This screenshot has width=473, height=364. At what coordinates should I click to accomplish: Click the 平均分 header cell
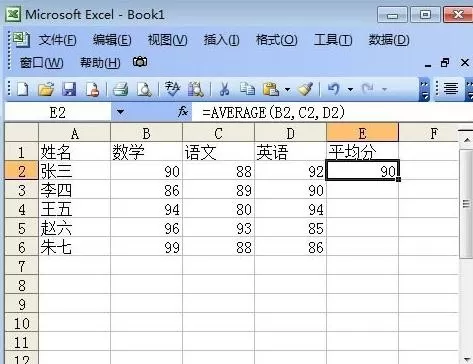click(x=363, y=152)
